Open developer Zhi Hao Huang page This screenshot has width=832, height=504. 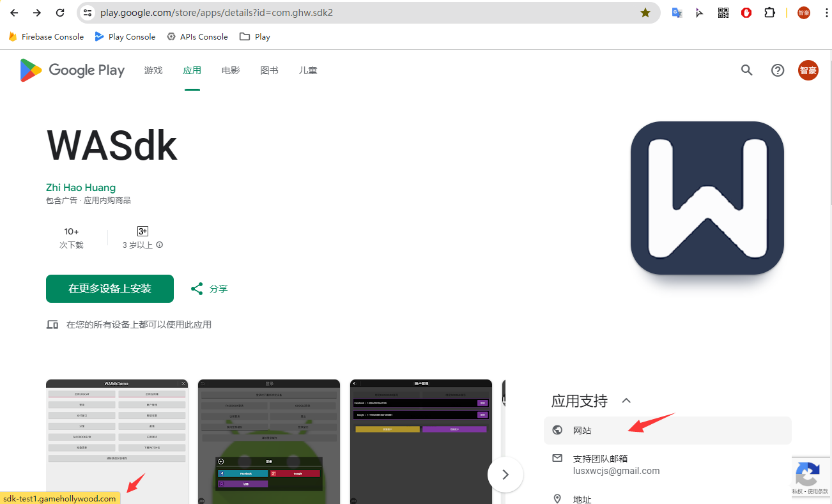click(x=81, y=188)
